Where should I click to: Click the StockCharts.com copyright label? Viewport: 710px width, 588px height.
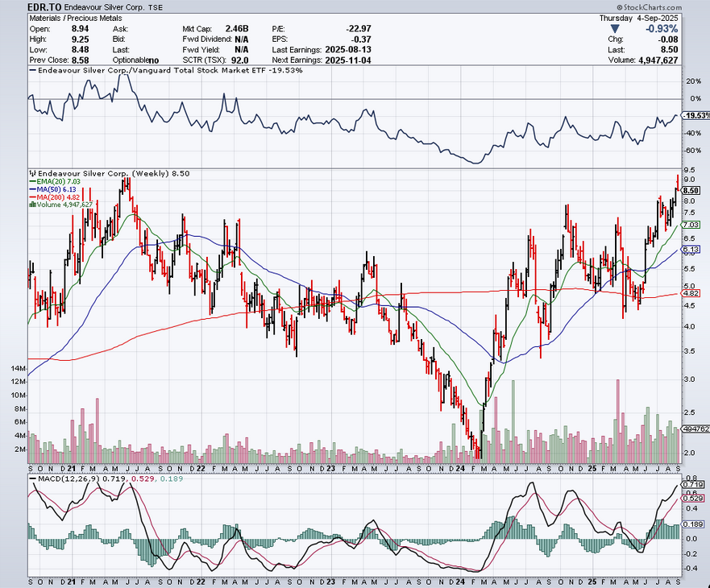[x=649, y=7]
